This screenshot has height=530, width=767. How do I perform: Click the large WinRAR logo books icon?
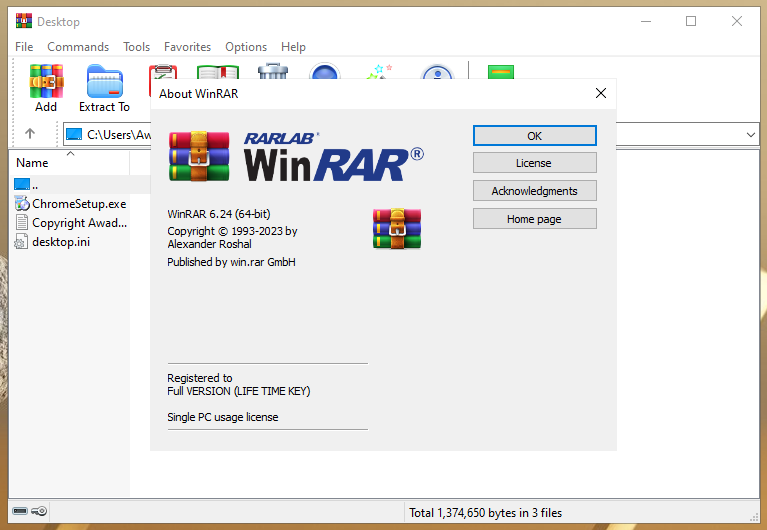199,156
